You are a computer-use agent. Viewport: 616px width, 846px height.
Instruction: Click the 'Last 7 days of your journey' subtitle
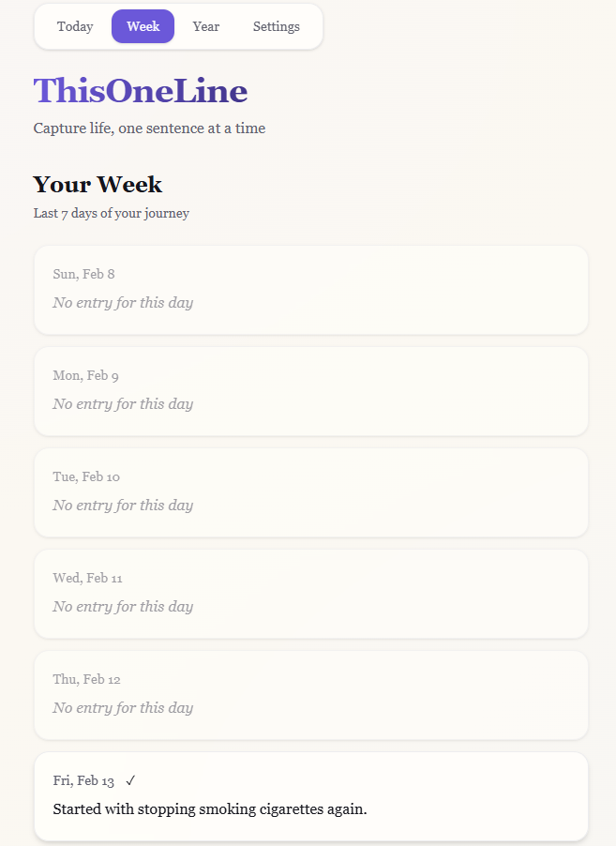[112, 213]
